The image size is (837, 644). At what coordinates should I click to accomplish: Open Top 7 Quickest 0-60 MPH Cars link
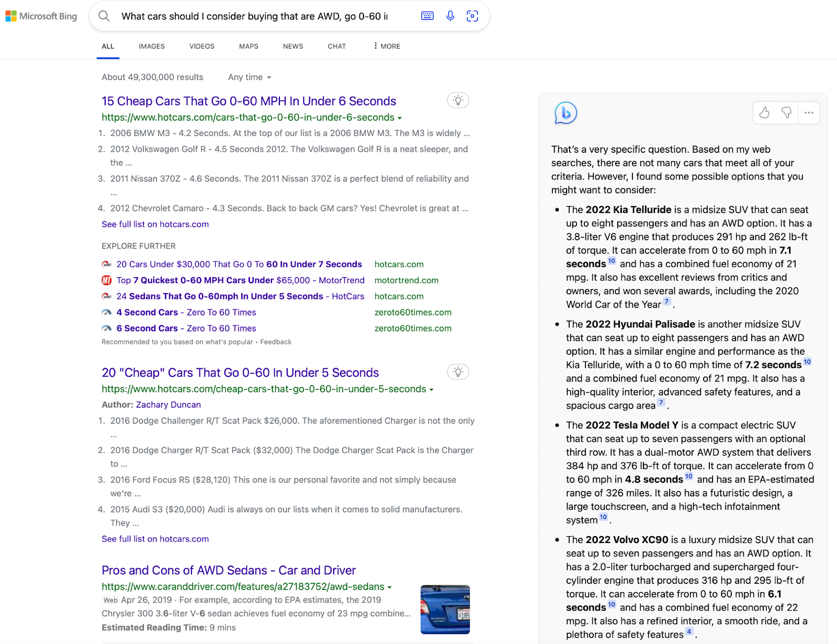point(240,280)
